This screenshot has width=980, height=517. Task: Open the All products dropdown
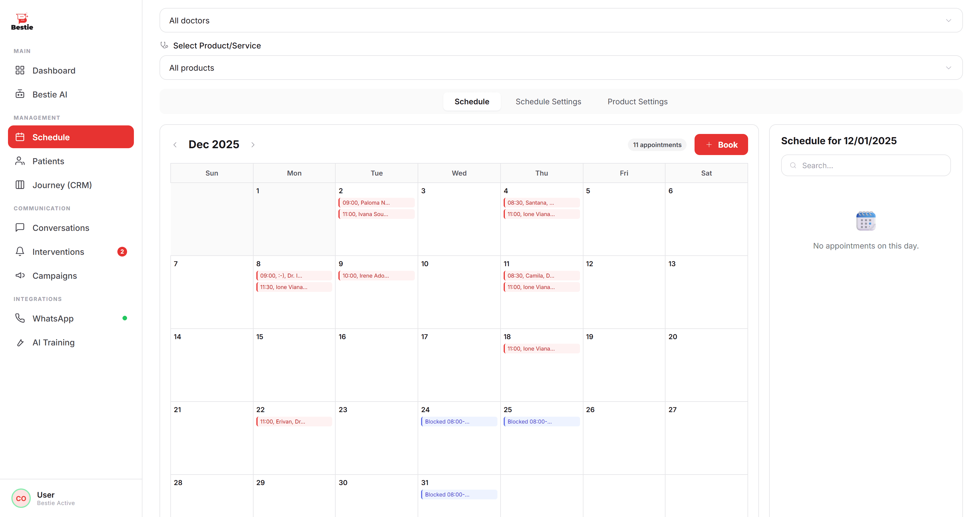561,68
